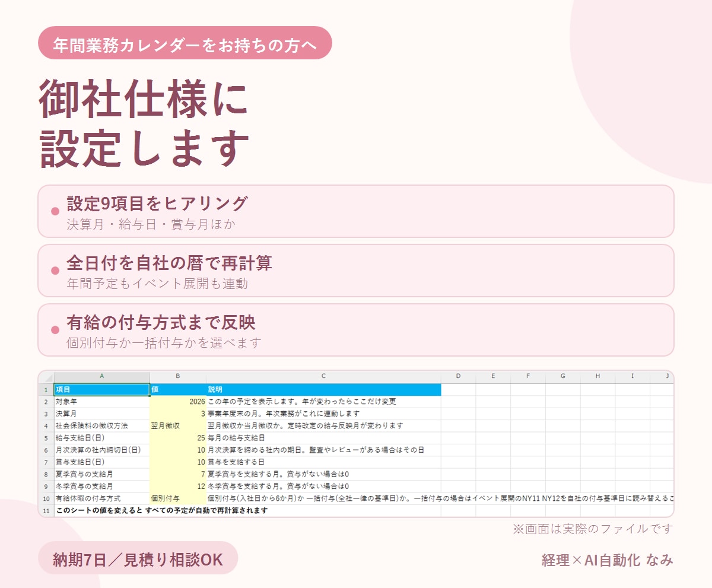Select the value 12 for 冬季賞与
Screen dimensions: 712x588
click(178, 487)
